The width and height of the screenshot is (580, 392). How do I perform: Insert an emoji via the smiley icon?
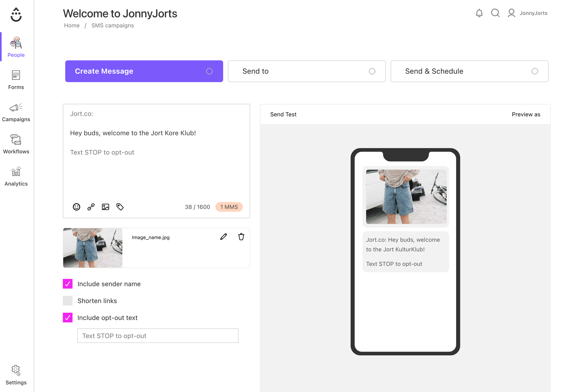click(76, 207)
